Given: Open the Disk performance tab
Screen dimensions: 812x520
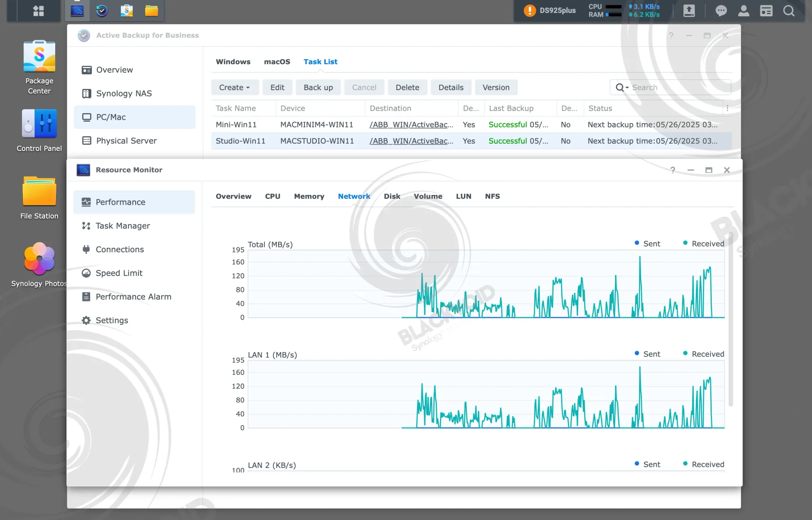Looking at the screenshot, I should tap(392, 196).
